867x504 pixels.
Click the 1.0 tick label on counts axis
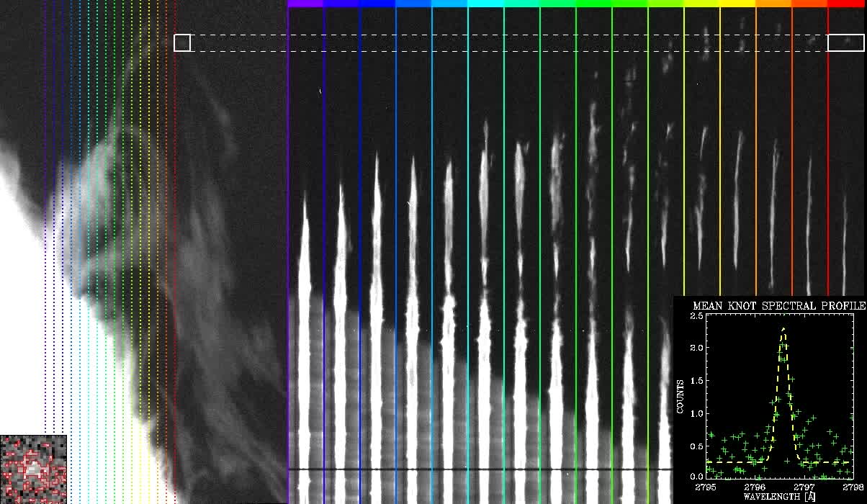pos(694,413)
